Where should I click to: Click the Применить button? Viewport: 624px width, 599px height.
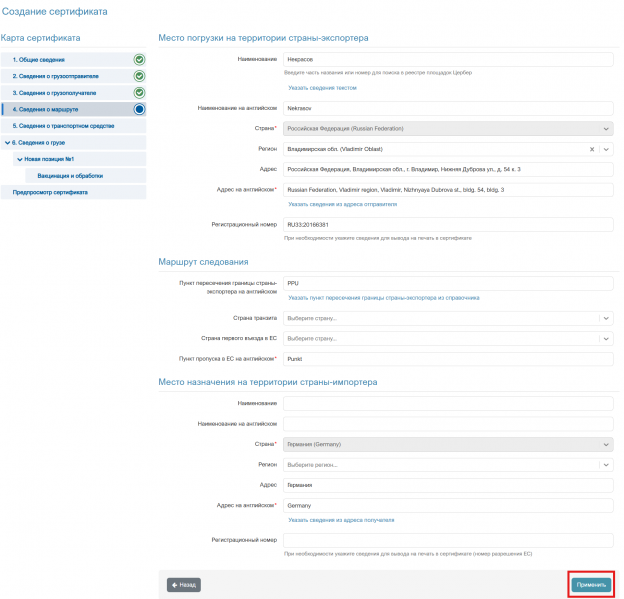[x=591, y=585]
